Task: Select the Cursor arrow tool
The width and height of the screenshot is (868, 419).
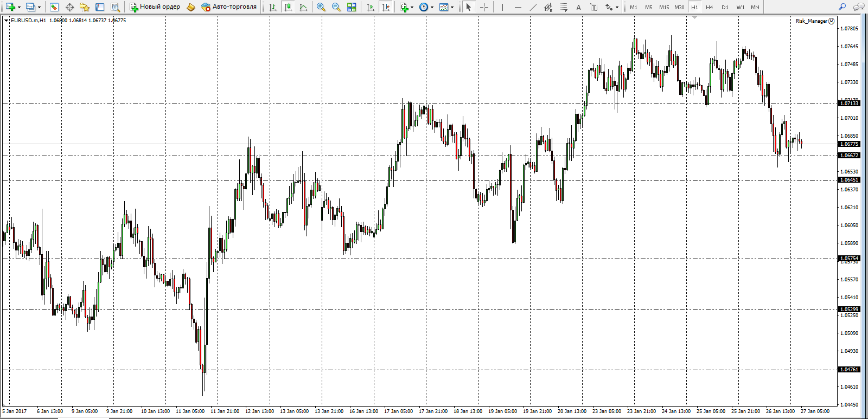Action: click(469, 7)
